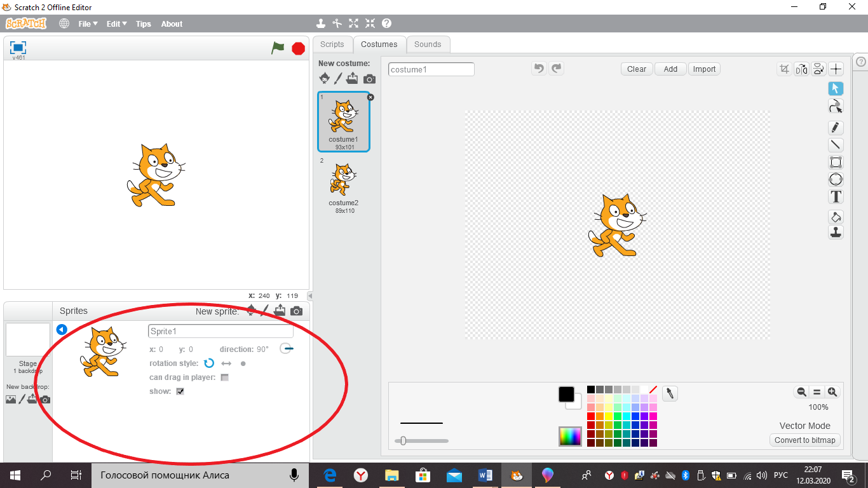Pick the eyedropper color tool
868x488 pixels.
[x=669, y=393]
